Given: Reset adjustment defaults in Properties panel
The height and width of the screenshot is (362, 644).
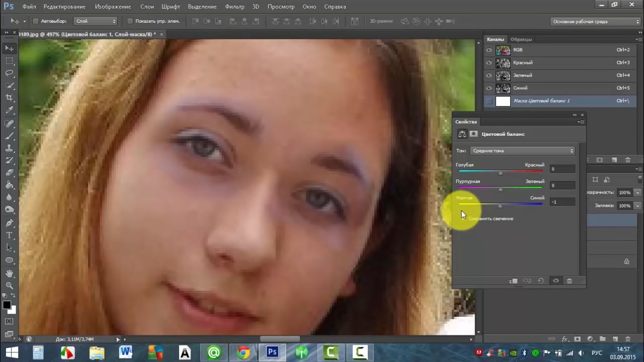Looking at the screenshot, I should pos(541,281).
